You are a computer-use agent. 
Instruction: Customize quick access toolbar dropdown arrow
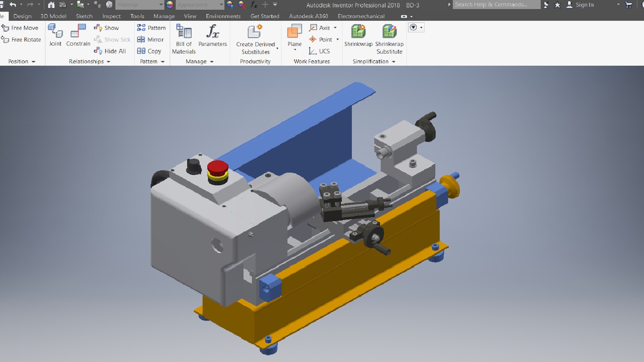pyautogui.click(x=275, y=5)
